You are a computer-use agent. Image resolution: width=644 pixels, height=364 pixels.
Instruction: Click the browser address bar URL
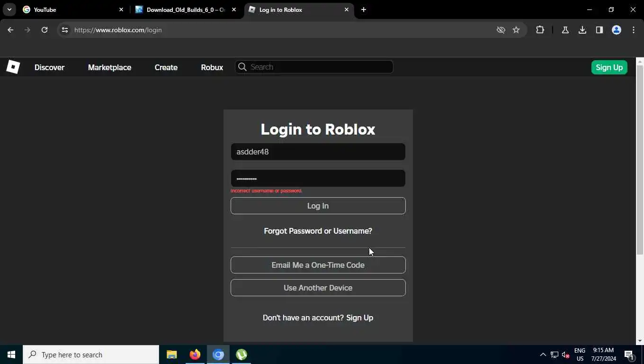point(118,30)
